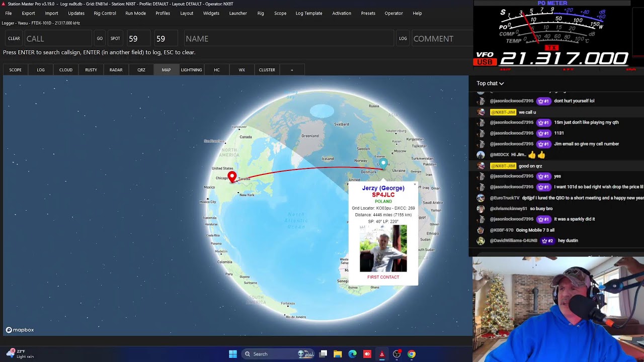
Task: Open the Windows Start menu
Action: [x=233, y=354]
